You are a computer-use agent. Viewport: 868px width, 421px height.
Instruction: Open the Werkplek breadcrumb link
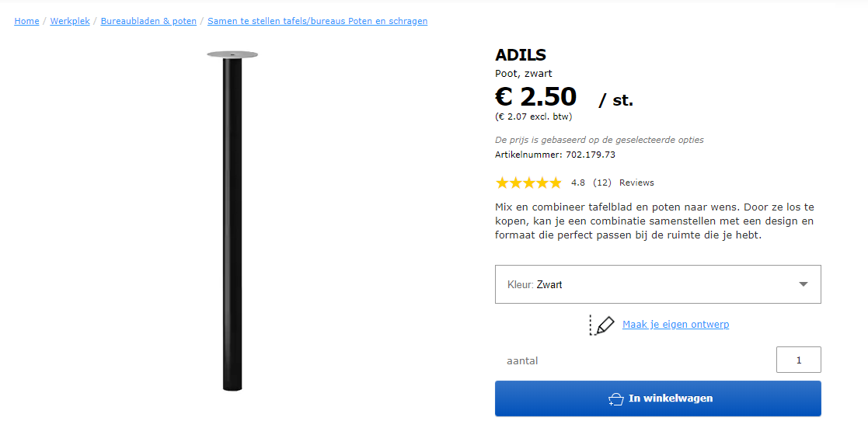[x=70, y=21]
